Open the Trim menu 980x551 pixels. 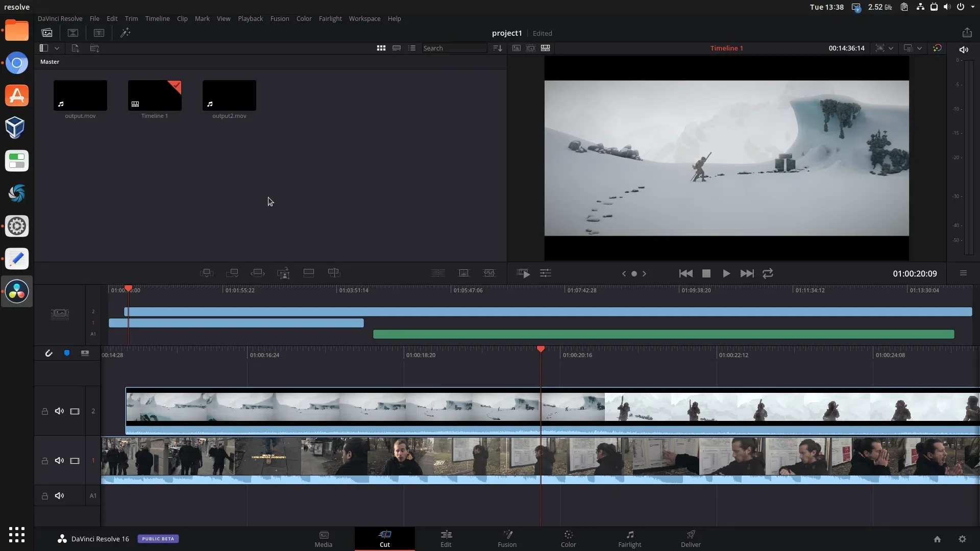pyautogui.click(x=131, y=18)
